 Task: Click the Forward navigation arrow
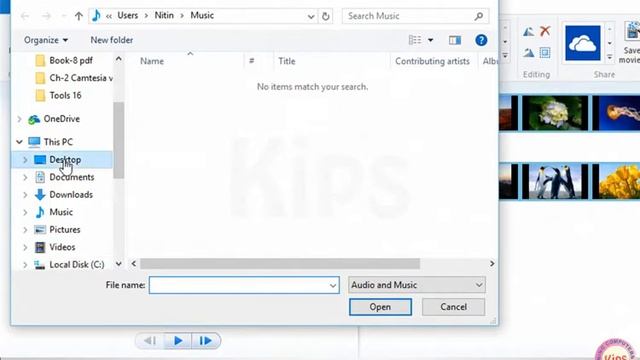point(46,16)
